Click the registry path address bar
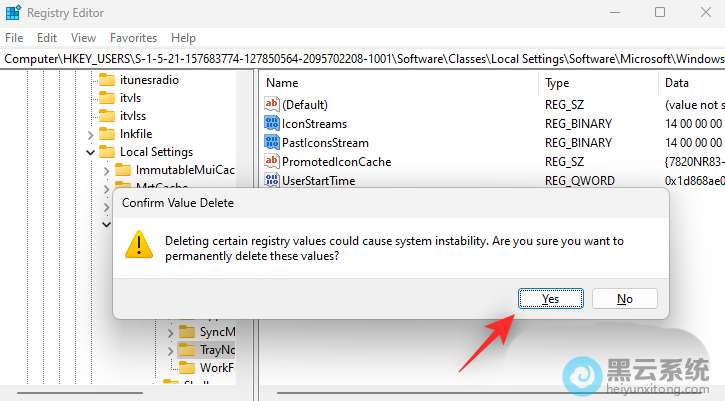 [x=362, y=59]
